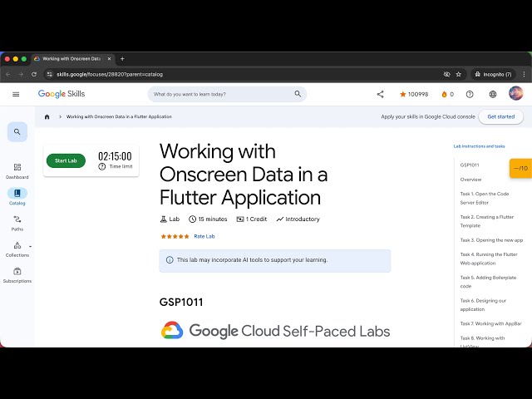Screen dimensions: 532x399
Task: Click the Apply your skills in Google Cloud console text
Action: pyautogui.click(x=428, y=116)
